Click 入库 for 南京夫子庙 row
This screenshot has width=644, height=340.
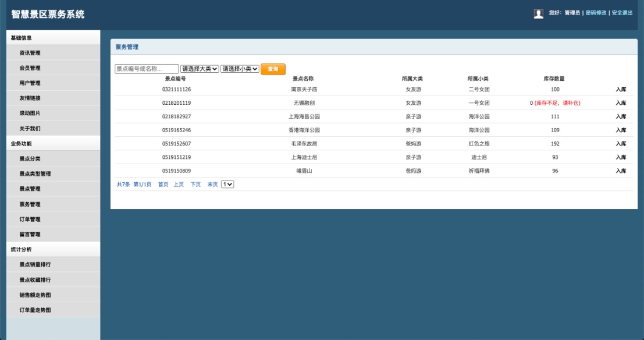(x=621, y=89)
